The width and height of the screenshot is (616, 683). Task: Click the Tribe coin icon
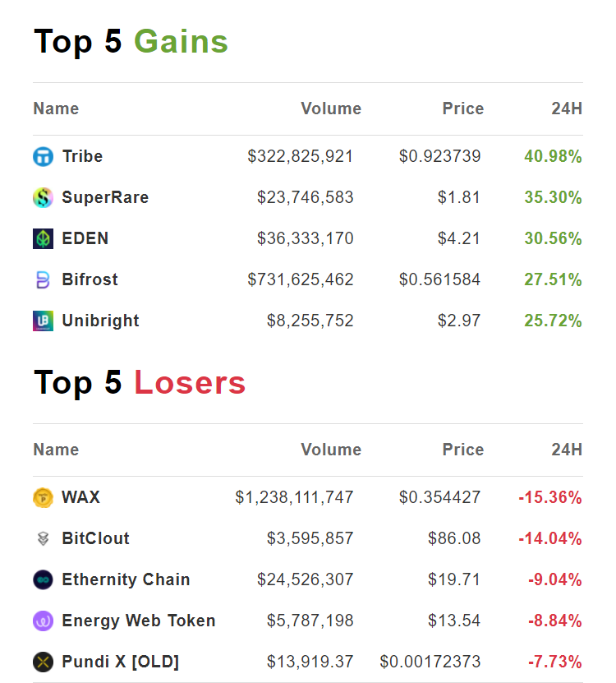tap(43, 156)
